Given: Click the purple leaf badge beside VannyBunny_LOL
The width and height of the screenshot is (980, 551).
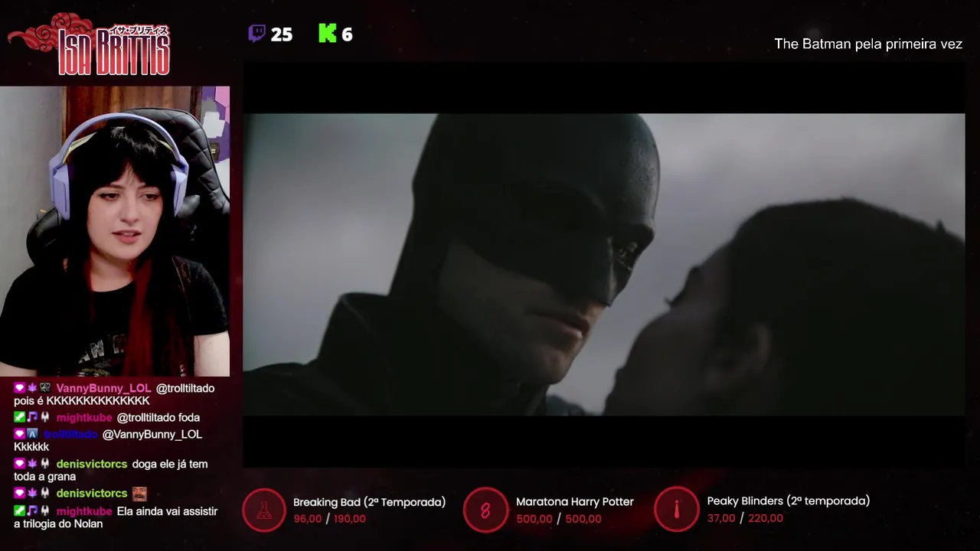Looking at the screenshot, I should tap(32, 388).
